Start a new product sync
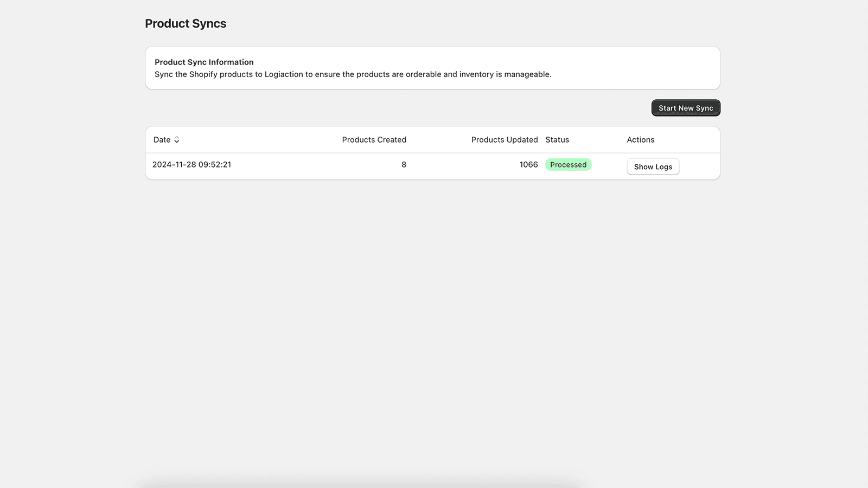This screenshot has height=488, width=868. [x=685, y=108]
